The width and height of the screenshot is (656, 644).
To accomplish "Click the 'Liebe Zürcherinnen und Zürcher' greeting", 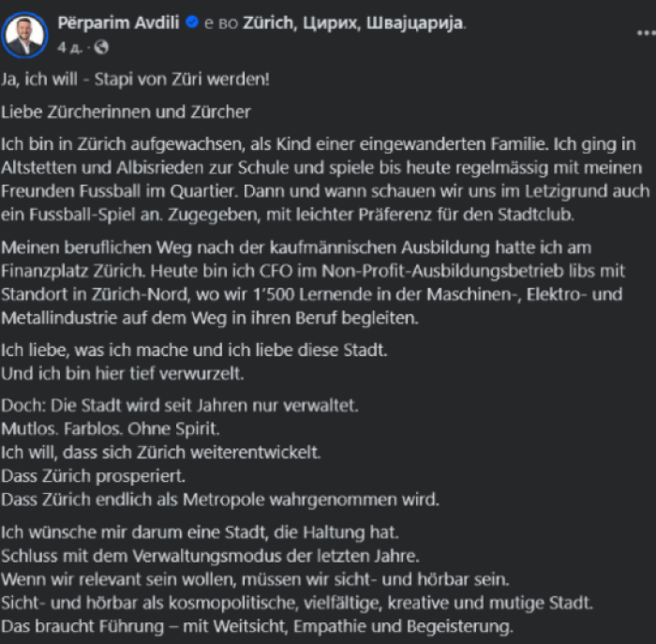I will tap(126, 112).
